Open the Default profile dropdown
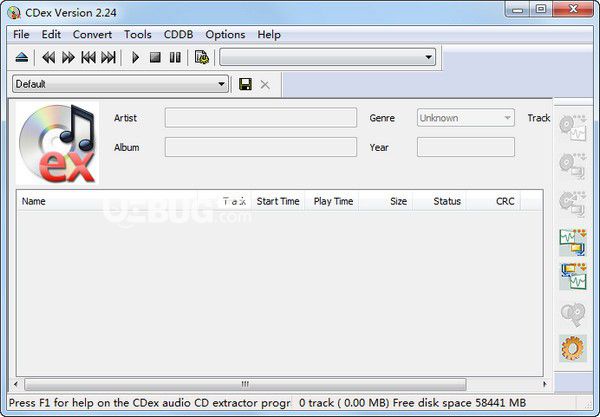Image resolution: width=600 pixels, height=417 pixels. (121, 84)
